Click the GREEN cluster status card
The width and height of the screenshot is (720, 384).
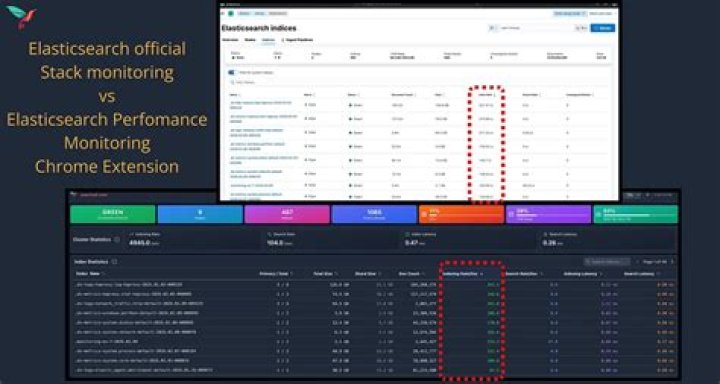pyautogui.click(x=112, y=214)
